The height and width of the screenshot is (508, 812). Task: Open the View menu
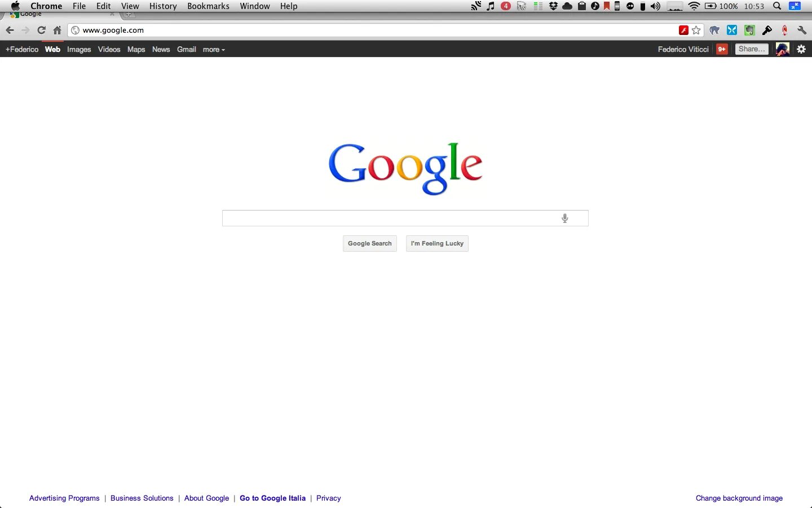[130, 6]
